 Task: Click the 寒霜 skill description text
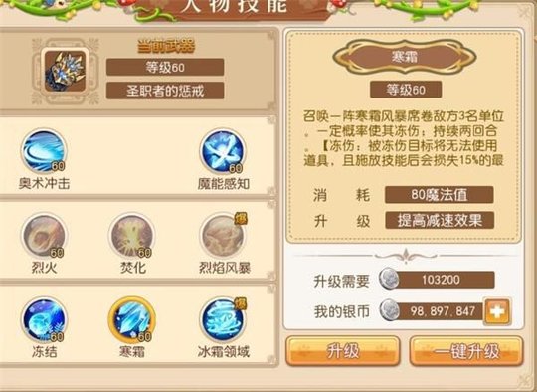pos(404,138)
